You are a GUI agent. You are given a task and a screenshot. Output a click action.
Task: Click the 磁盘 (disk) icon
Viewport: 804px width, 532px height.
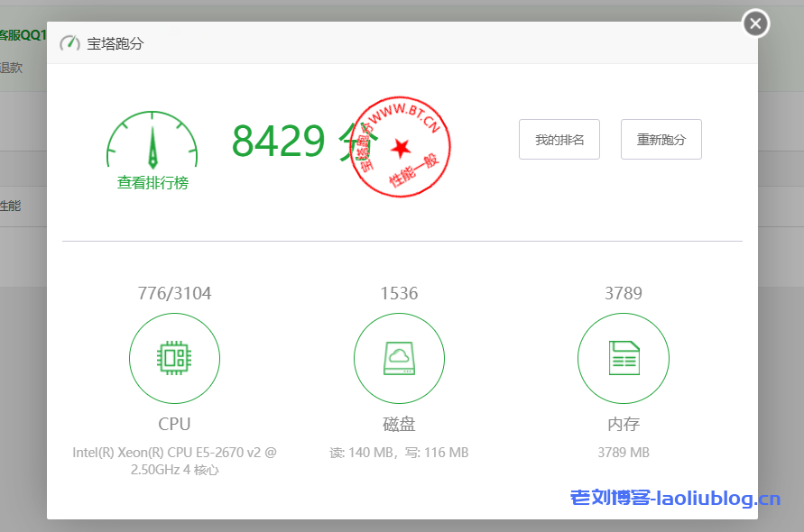[x=399, y=358]
